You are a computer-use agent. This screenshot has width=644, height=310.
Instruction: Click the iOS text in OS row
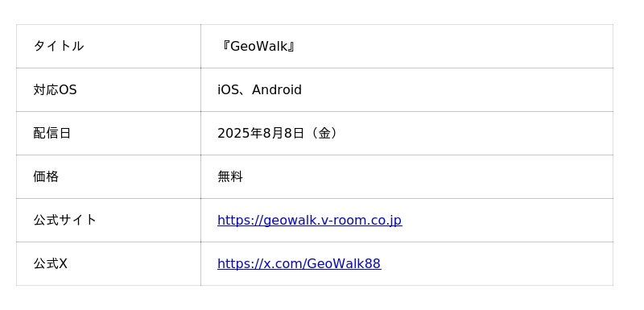coord(228,89)
